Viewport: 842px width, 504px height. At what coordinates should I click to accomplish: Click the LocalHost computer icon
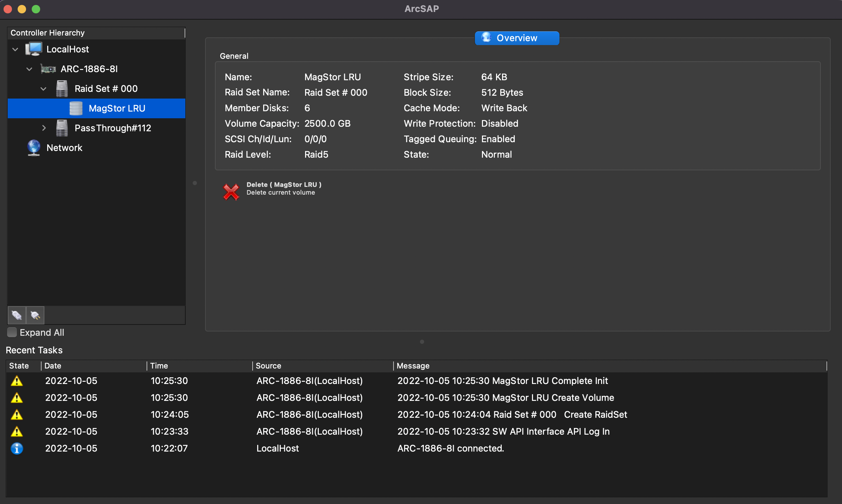click(x=34, y=49)
